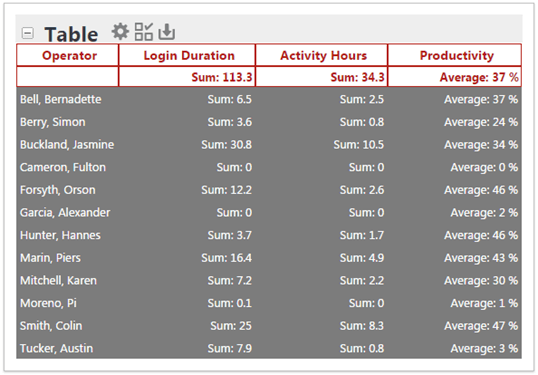Screen dimensions: 538x375
Task: Click the Activity Hours column header
Action: point(322,55)
